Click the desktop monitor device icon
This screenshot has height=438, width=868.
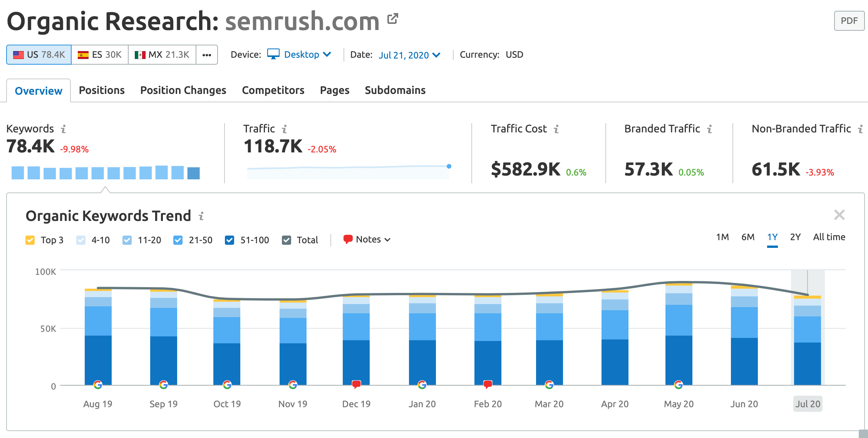(274, 54)
